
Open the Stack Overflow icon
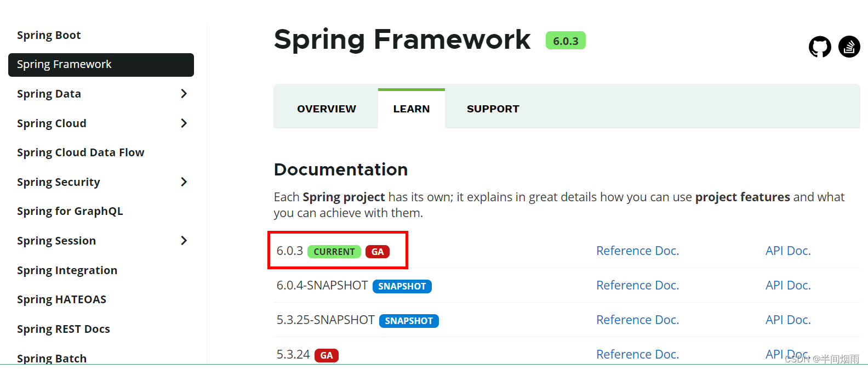click(x=849, y=47)
